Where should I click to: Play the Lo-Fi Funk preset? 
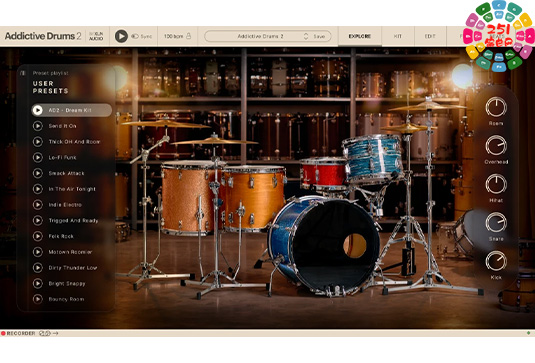[38, 157]
